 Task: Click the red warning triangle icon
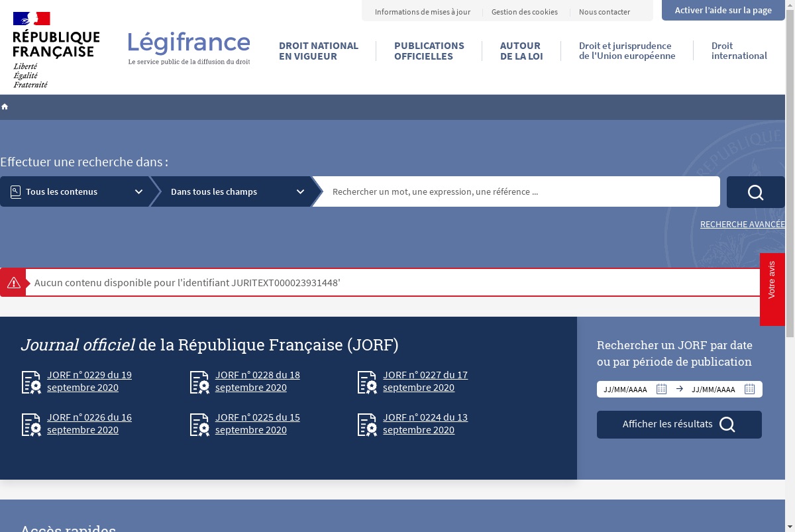(x=13, y=283)
